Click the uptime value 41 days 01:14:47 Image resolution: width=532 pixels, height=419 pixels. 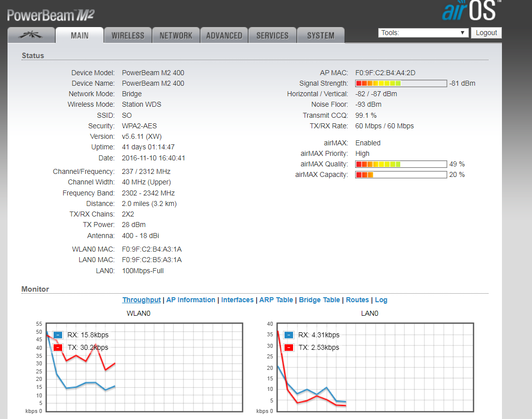click(148, 147)
